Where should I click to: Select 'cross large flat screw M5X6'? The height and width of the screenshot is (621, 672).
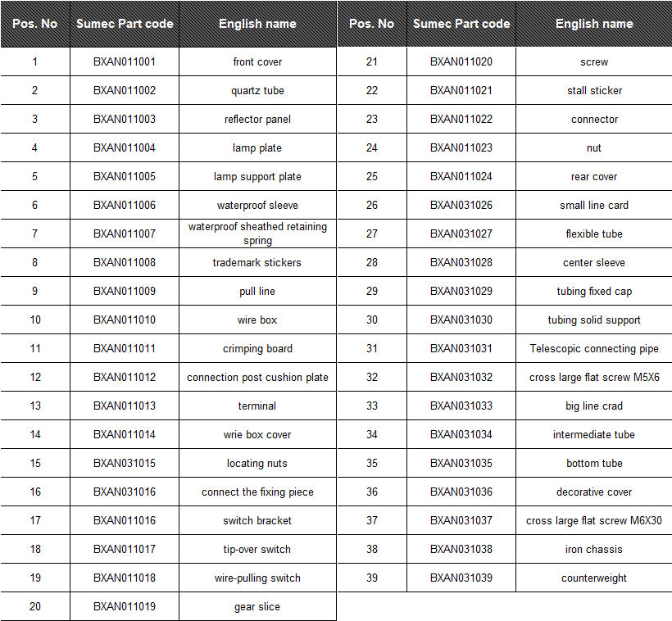click(594, 377)
